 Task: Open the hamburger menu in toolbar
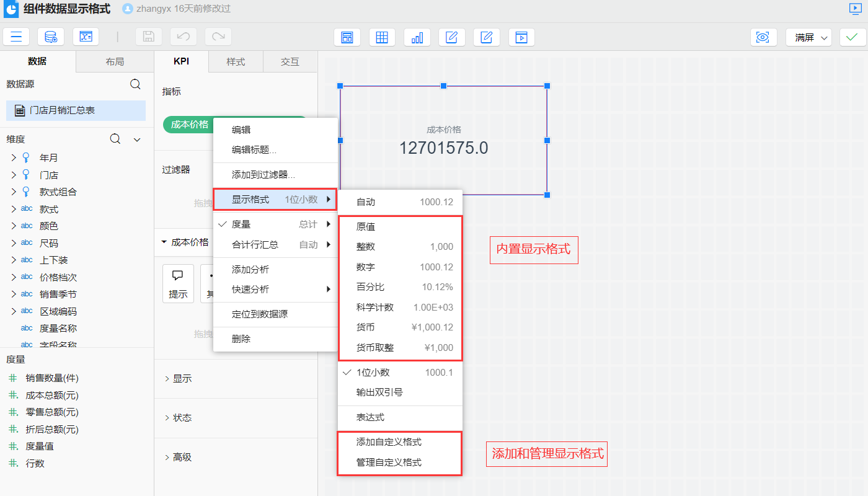[16, 37]
